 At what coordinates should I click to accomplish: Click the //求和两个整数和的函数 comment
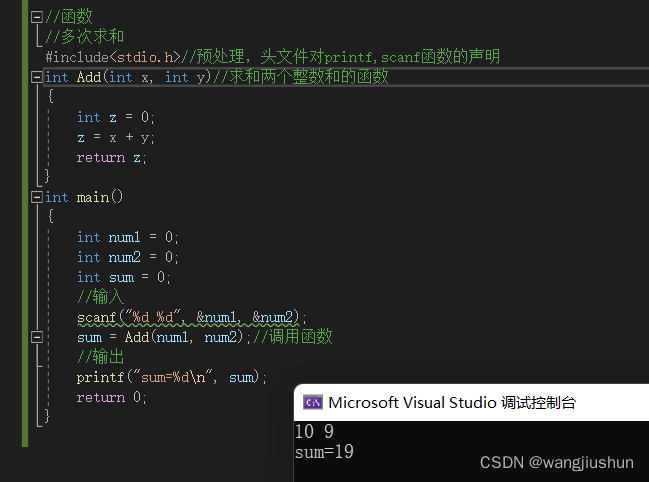301,77
